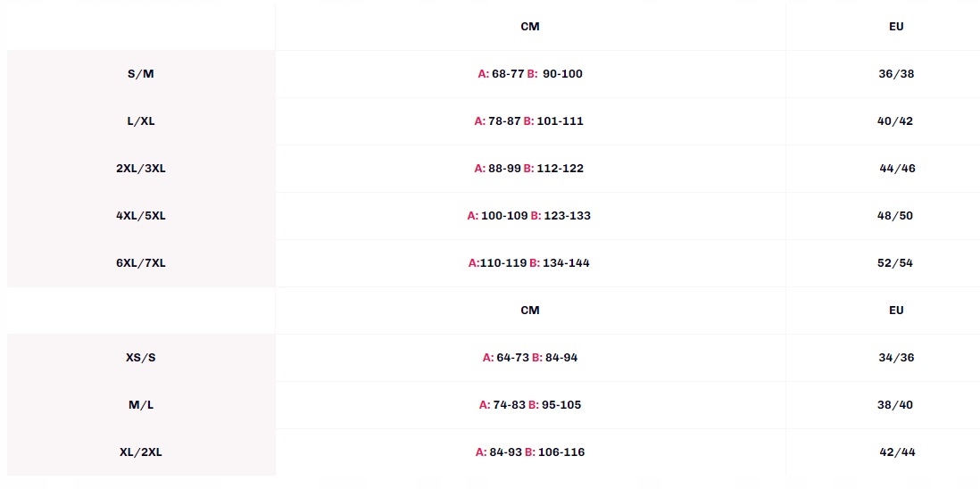Click the 2XL/3XL size label
This screenshot has width=980, height=489.
(141, 169)
